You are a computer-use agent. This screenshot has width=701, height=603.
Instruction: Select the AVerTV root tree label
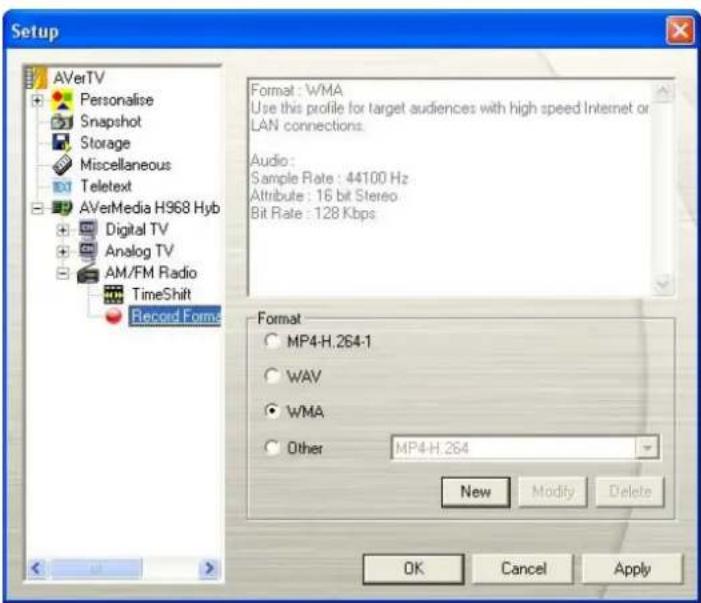pos(79,78)
